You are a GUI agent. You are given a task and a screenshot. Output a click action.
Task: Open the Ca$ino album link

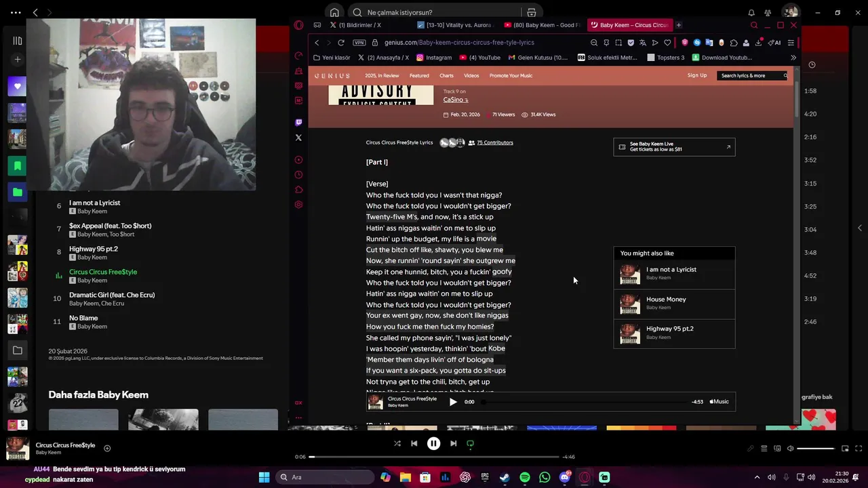click(456, 100)
